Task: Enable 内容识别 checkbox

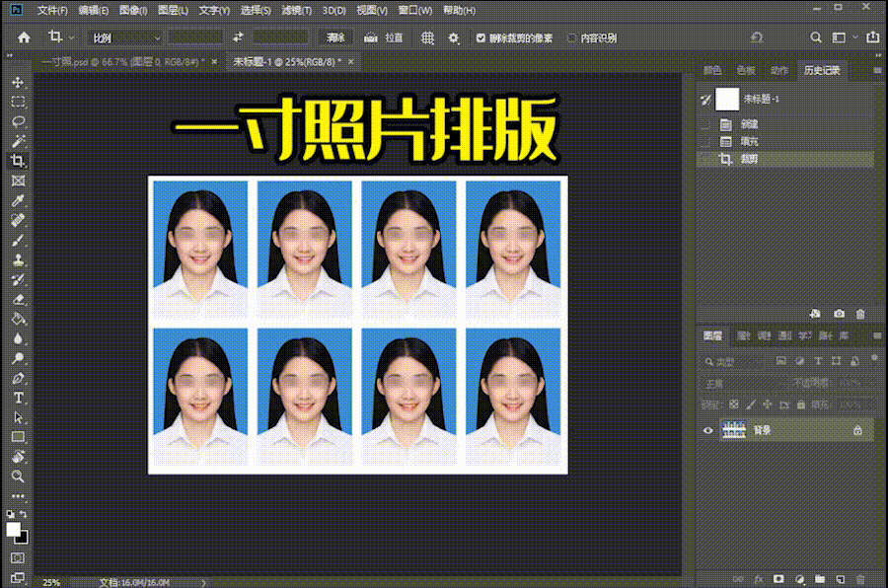Action: pos(572,37)
